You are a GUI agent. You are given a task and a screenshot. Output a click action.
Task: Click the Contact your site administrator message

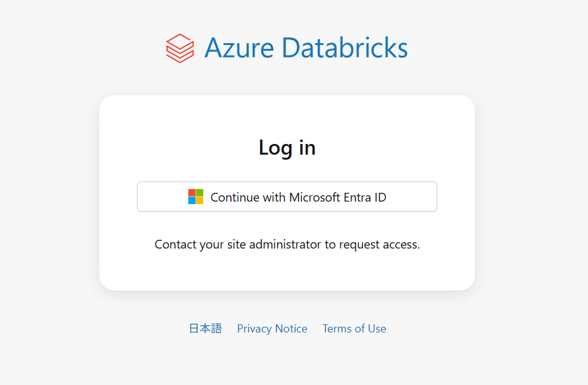(x=287, y=244)
